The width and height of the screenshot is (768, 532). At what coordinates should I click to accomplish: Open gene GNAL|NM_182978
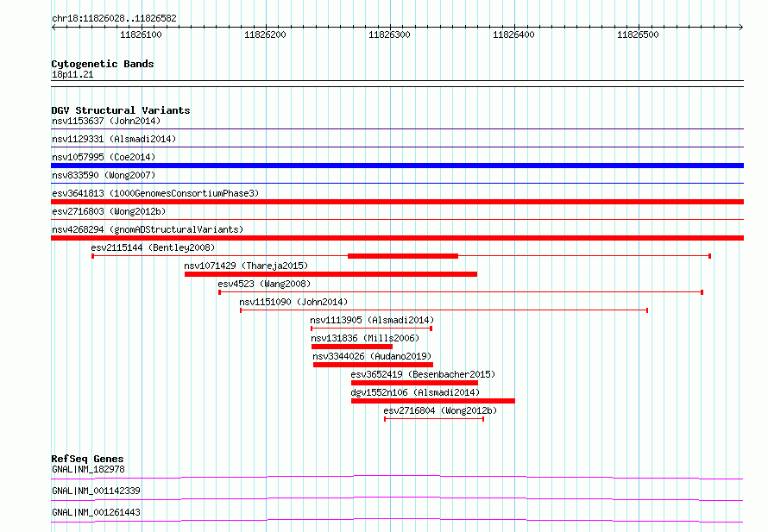tap(88, 469)
